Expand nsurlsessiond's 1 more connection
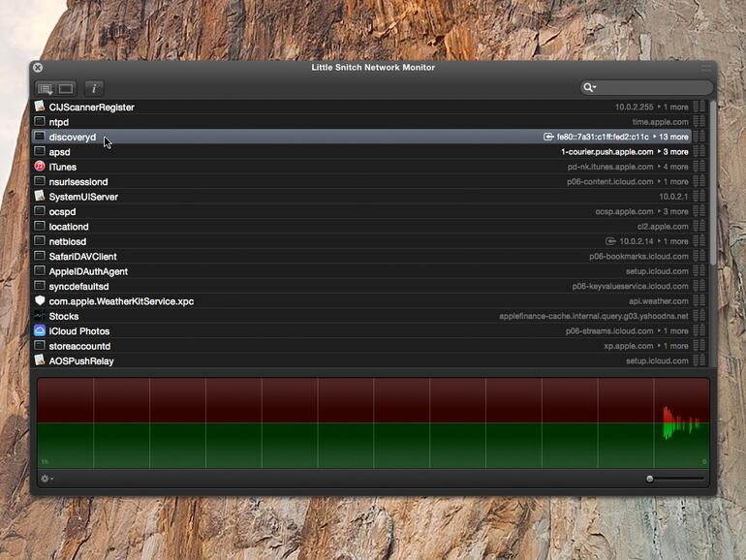The height and width of the screenshot is (560, 746). pyautogui.click(x=672, y=182)
